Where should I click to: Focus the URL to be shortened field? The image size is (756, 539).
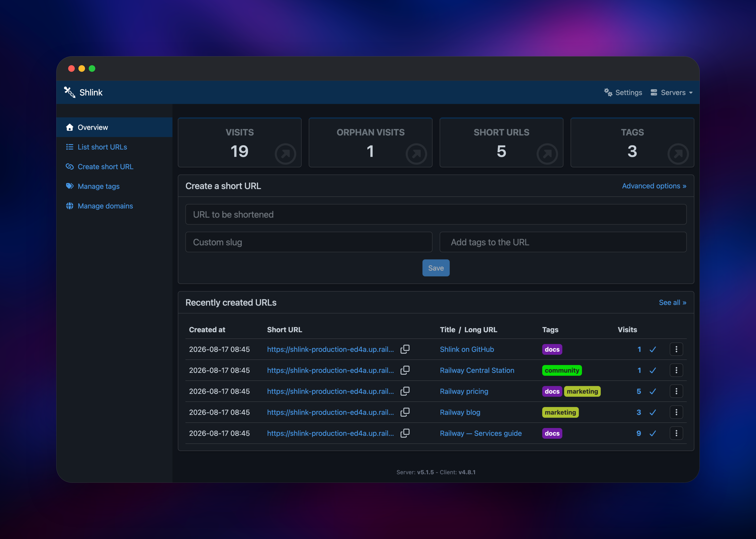(x=436, y=214)
